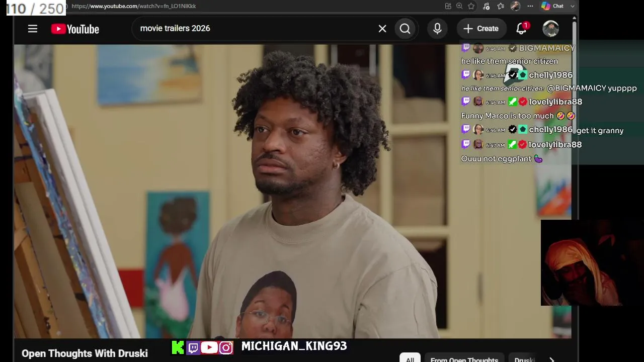The image size is (644, 362).
Task: Open the YouTube account avatar menu
Action: [550, 29]
